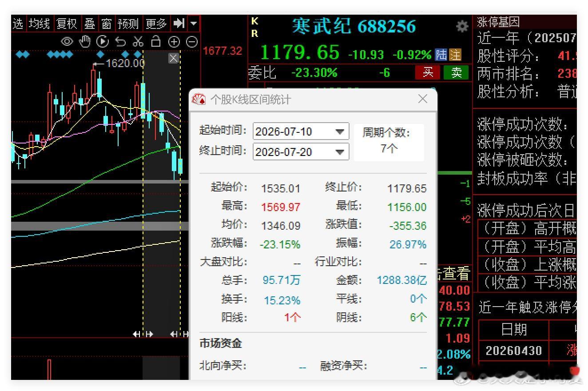Close the 个股K线区间统计 dialog
This screenshot has width=588, height=391.
point(423,99)
